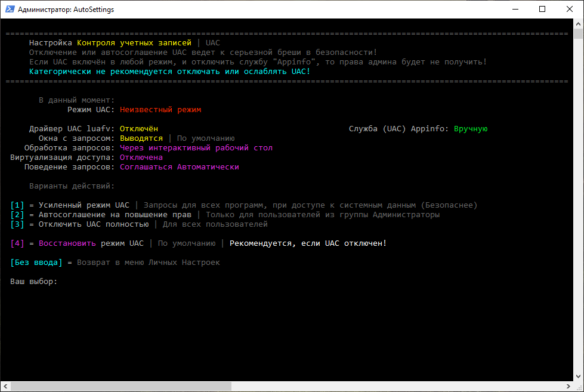584x392 pixels.
Task: Click the horizontal scrollbar thumb
Action: click(x=120, y=387)
